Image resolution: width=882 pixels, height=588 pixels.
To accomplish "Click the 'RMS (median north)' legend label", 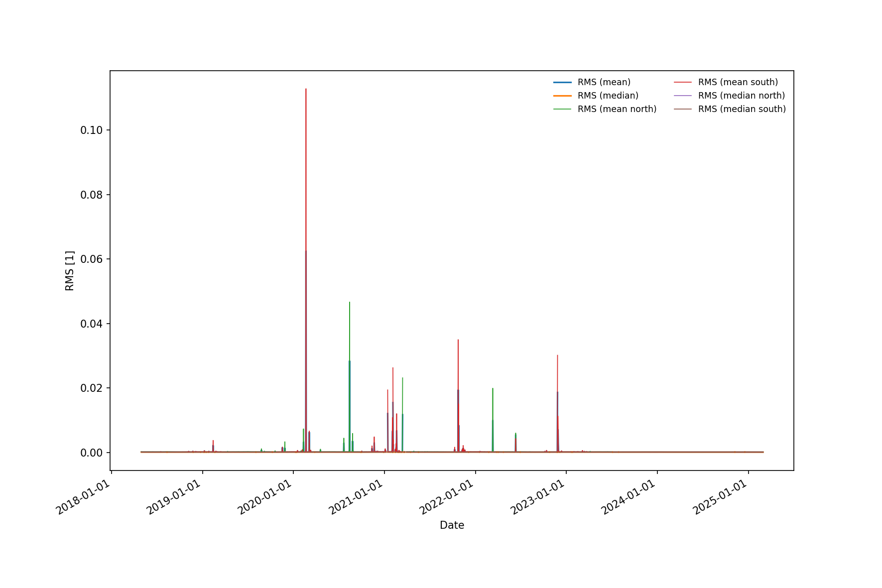I will tap(742, 96).
